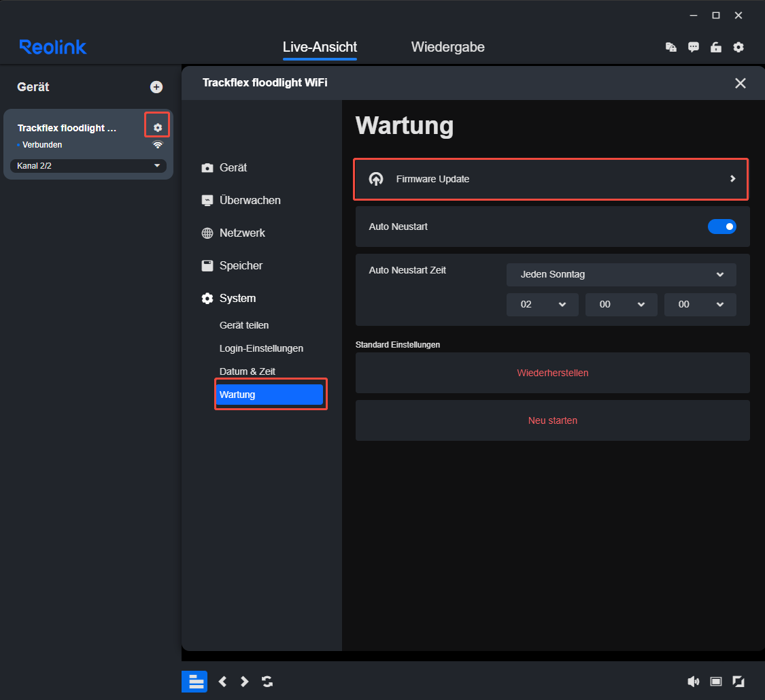Open the Firmware Update row
Image resolution: width=765 pixels, height=700 pixels.
point(551,179)
